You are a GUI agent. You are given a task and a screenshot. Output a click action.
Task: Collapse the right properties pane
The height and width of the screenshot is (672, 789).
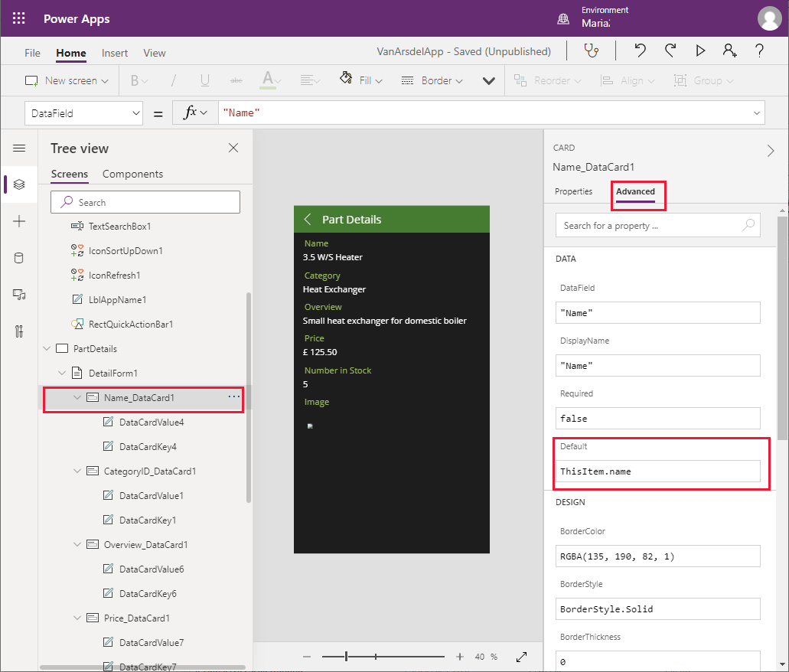tap(771, 151)
